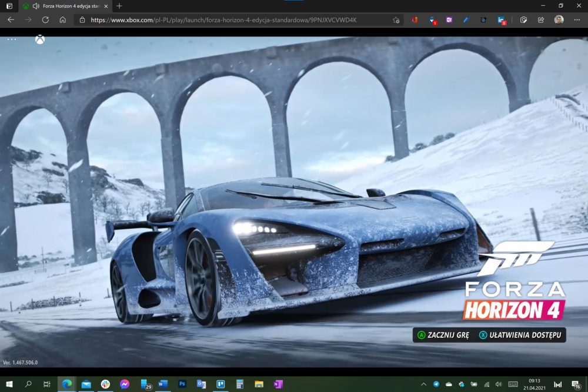The height and width of the screenshot is (392, 588).
Task: Share this page from Edge
Action: pos(541,20)
